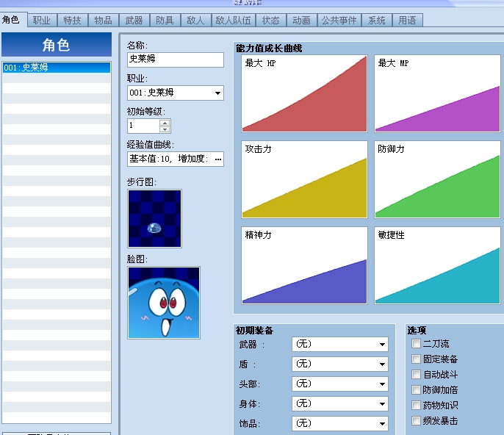Open the 状态 tab
The width and height of the screenshot is (504, 435).
(x=270, y=21)
